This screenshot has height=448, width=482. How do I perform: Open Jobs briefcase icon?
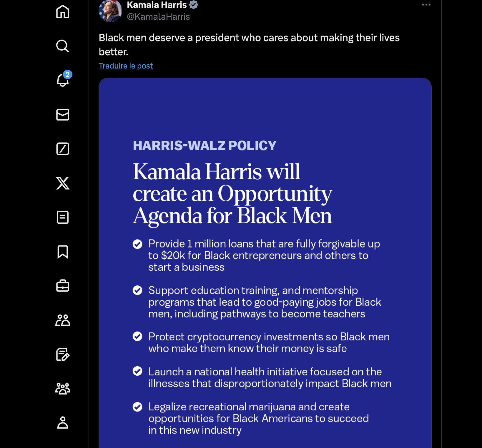(x=63, y=286)
